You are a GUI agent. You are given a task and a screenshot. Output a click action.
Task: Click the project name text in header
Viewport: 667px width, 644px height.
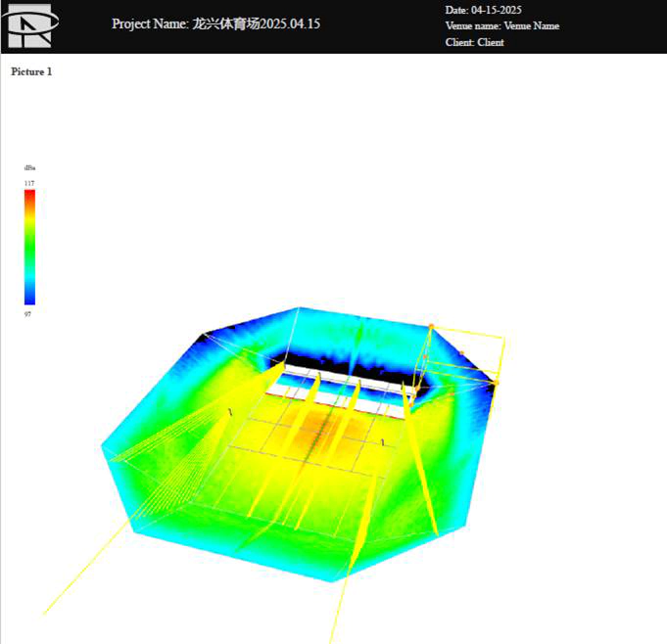215,23
